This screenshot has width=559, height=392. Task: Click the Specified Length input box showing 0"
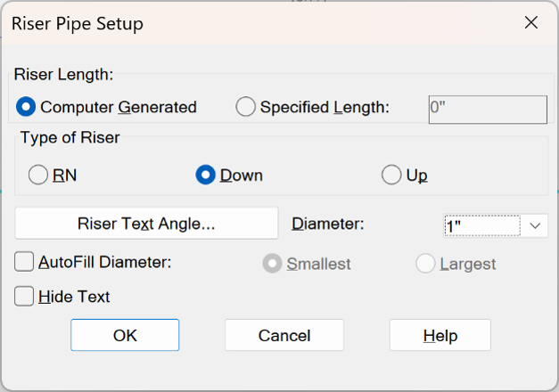[488, 110]
